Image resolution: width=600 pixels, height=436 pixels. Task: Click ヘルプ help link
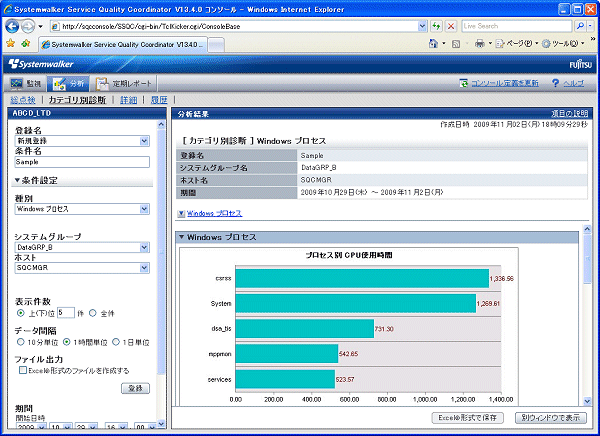(574, 83)
